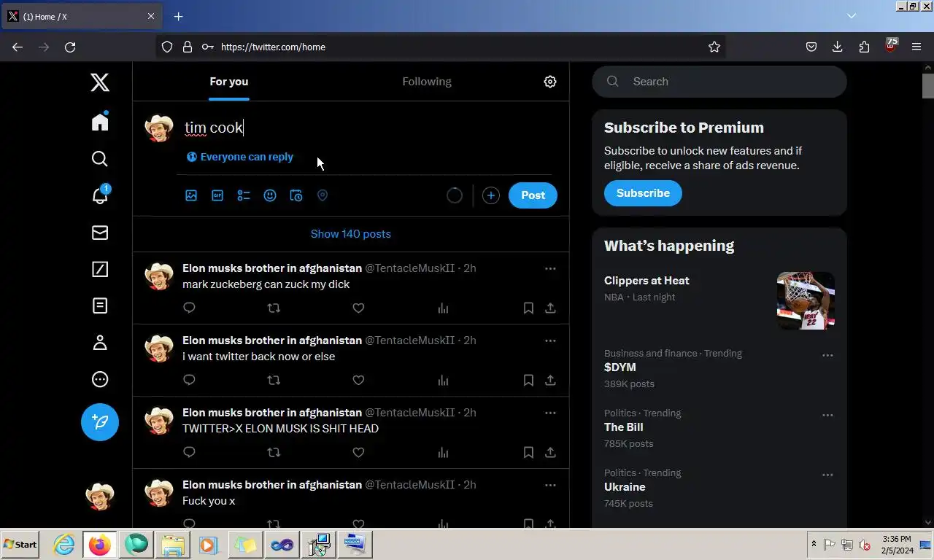Open more options for $DYM trend

(827, 355)
